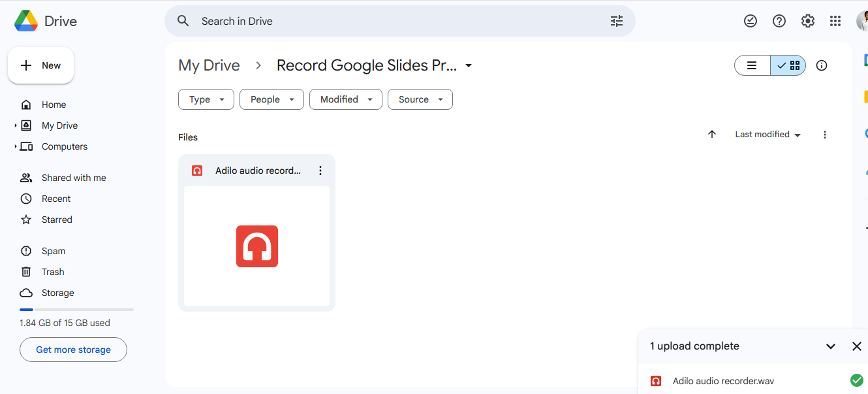
Task: Open more actions on Adilo audio file
Action: pyautogui.click(x=320, y=171)
